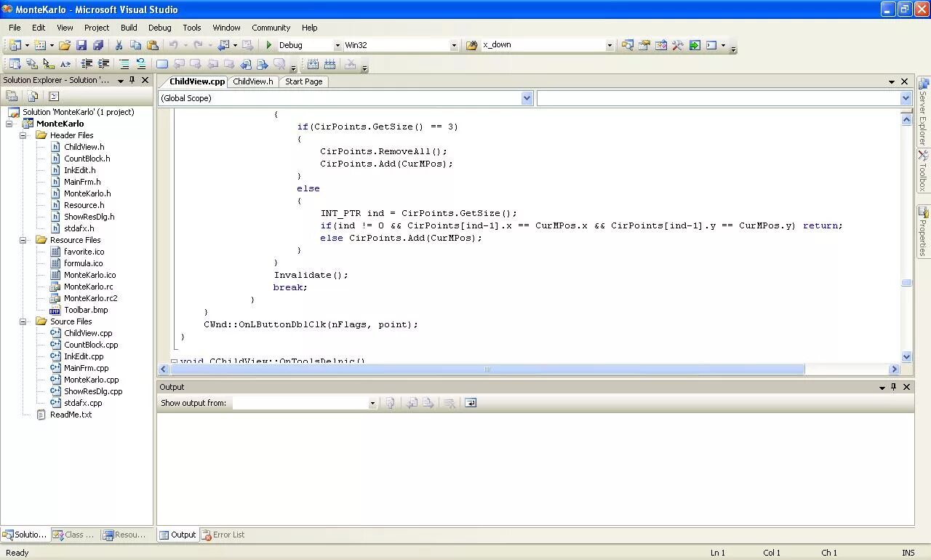
Task: Comment out the selected lines icon
Action: point(124,64)
